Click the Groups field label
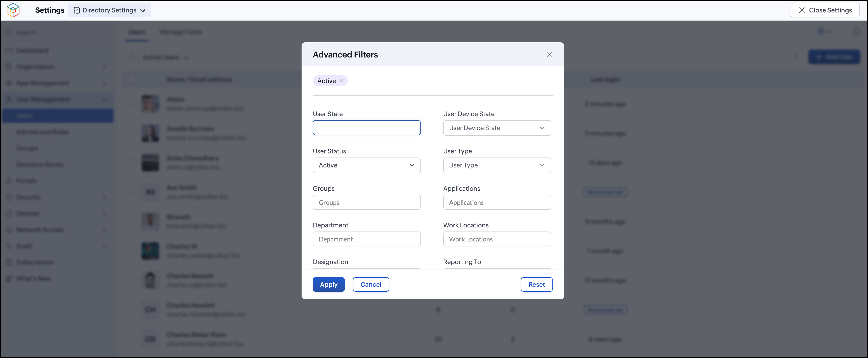This screenshot has width=868, height=358. (x=324, y=189)
